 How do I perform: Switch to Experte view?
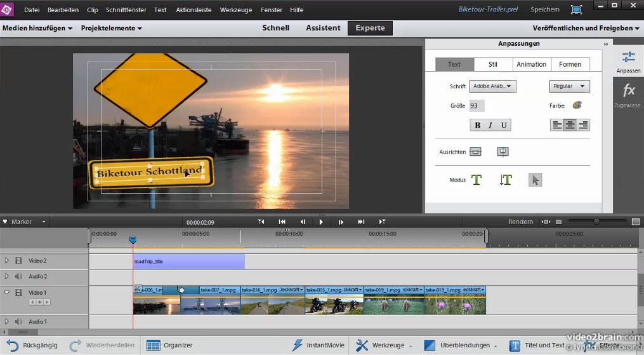(x=370, y=28)
